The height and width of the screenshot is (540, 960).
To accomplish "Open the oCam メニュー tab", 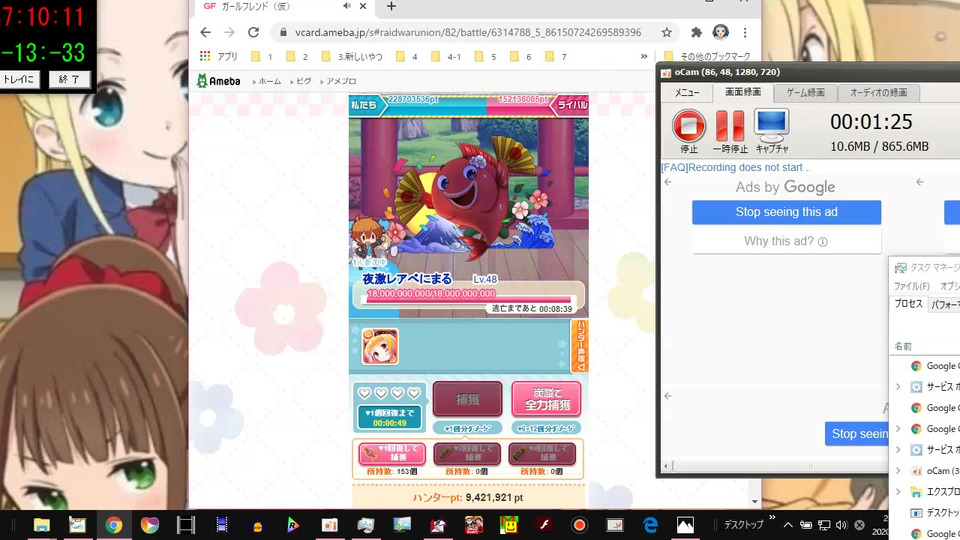I will point(687,92).
